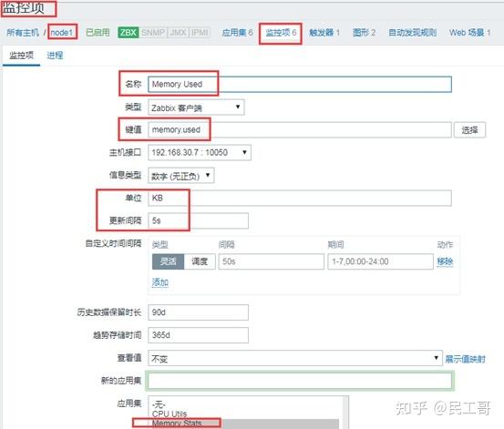Open the 类型 dropdown showing Zabbix 客户端

(196, 107)
